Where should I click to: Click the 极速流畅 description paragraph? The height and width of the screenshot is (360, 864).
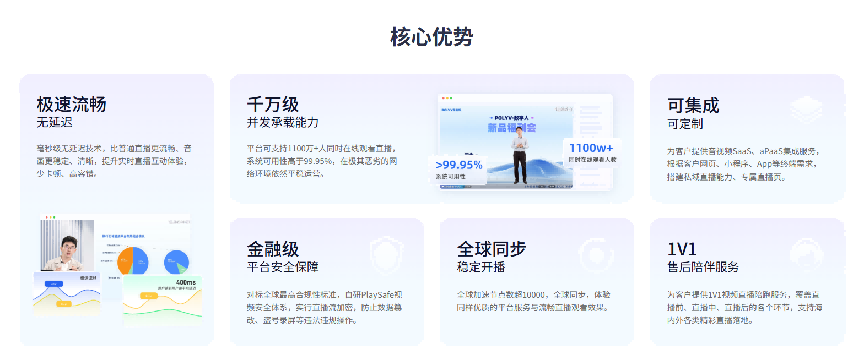click(x=114, y=161)
